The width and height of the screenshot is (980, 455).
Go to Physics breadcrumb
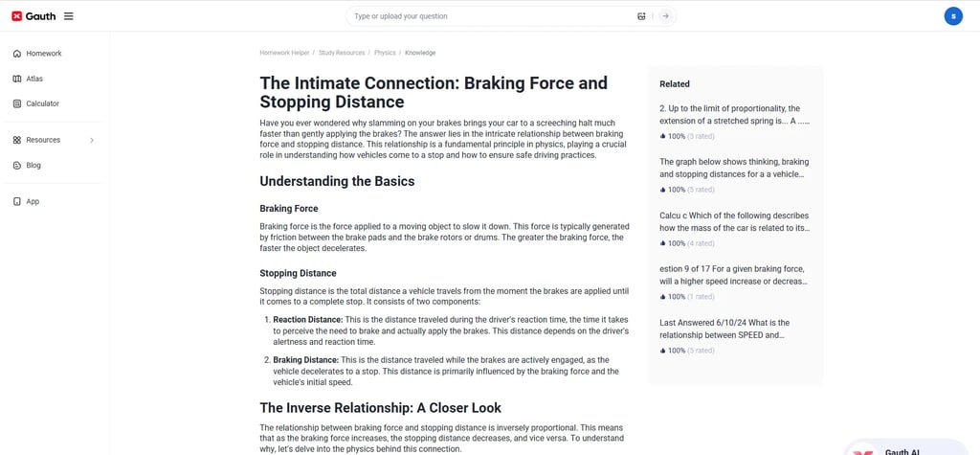[x=385, y=54]
